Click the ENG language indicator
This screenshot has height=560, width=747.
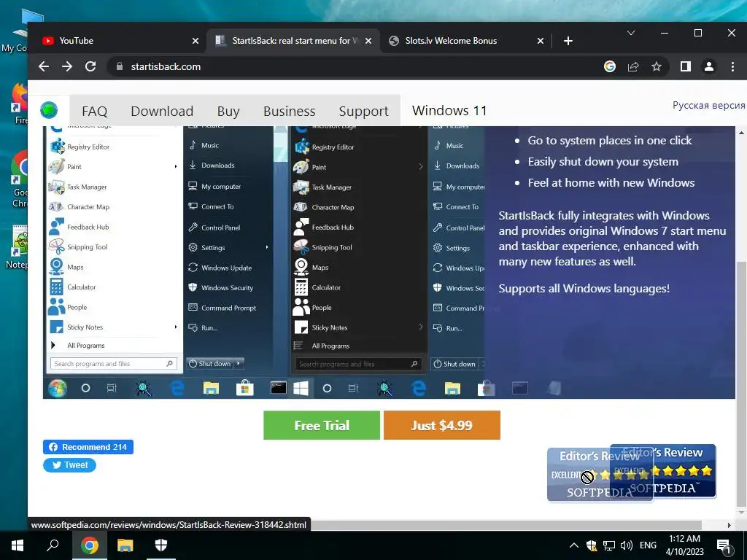648,545
